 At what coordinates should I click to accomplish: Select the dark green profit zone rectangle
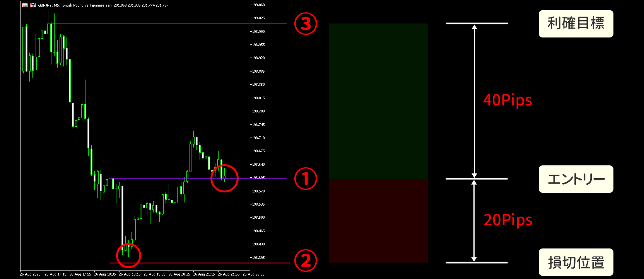pos(378,101)
